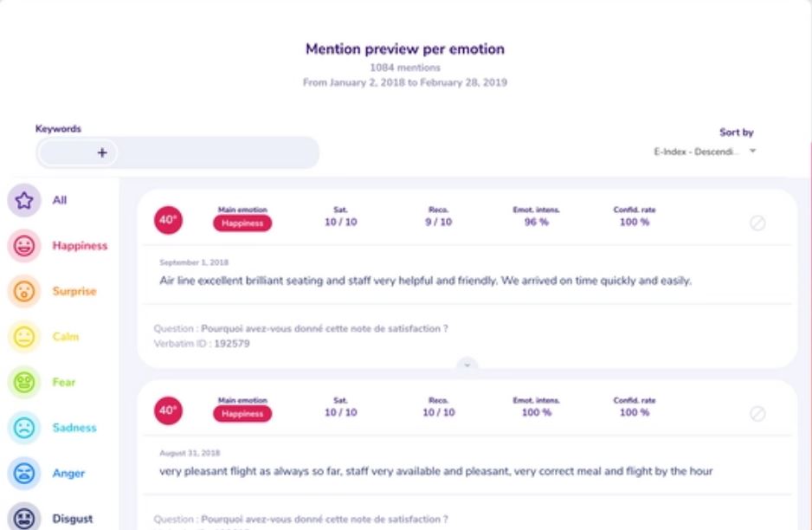
Task: Select the Anger emotion filter
Action: pos(68,473)
